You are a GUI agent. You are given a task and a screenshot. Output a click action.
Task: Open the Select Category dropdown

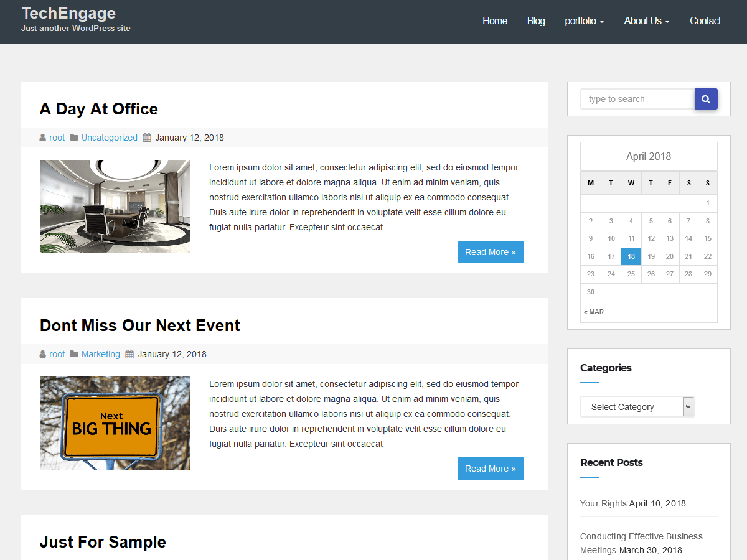[x=636, y=407]
